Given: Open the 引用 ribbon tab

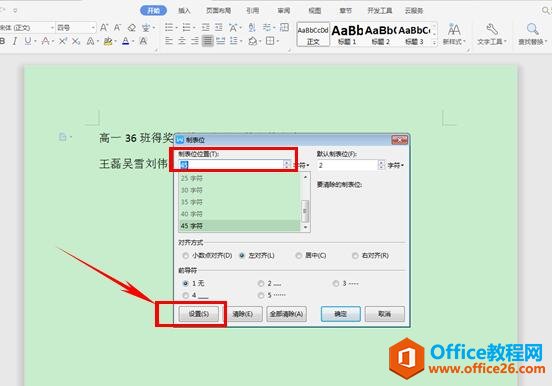Looking at the screenshot, I should 252,11.
